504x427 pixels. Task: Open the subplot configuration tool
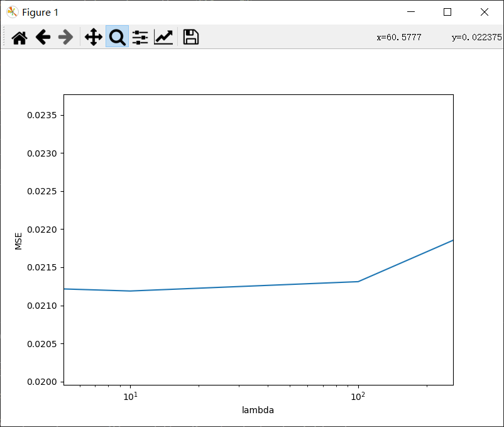coord(140,37)
